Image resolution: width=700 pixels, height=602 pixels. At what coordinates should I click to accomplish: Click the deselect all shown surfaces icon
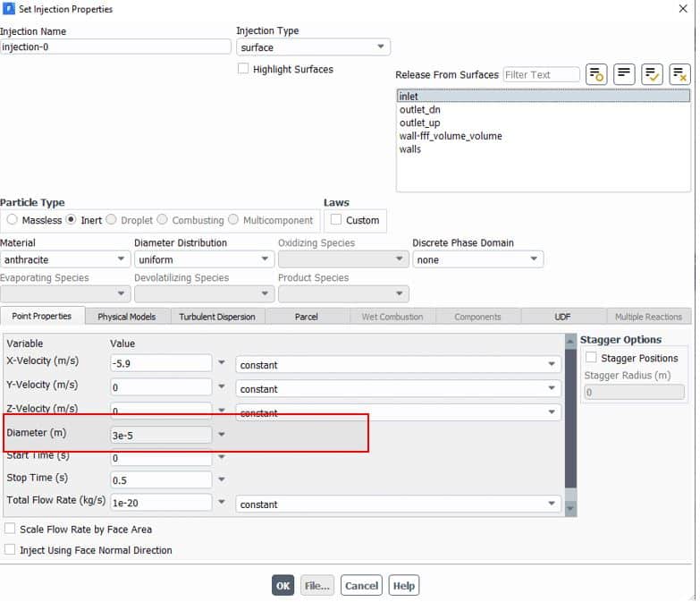coord(679,74)
